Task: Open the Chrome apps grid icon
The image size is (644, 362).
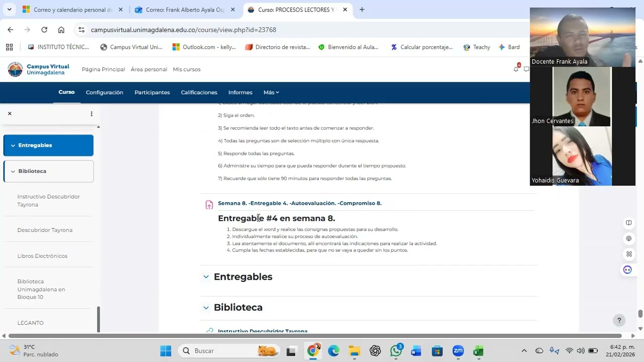Action: (x=9, y=47)
